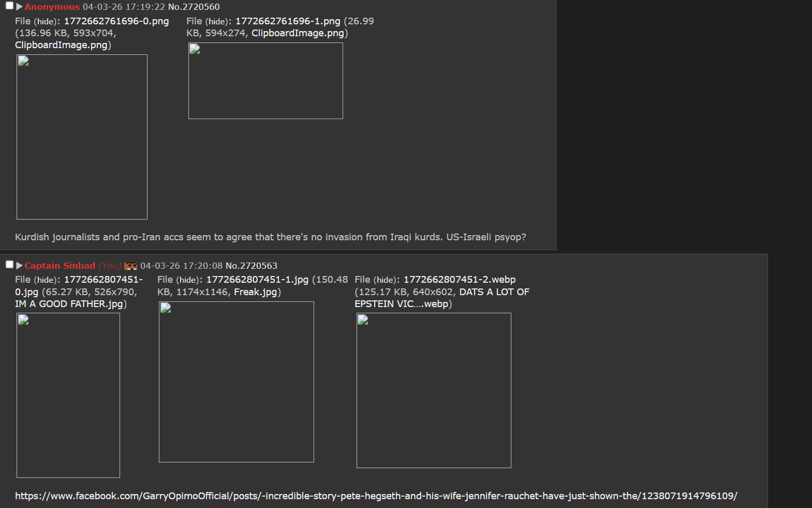Hide file 1772662761696-1.png

point(217,21)
